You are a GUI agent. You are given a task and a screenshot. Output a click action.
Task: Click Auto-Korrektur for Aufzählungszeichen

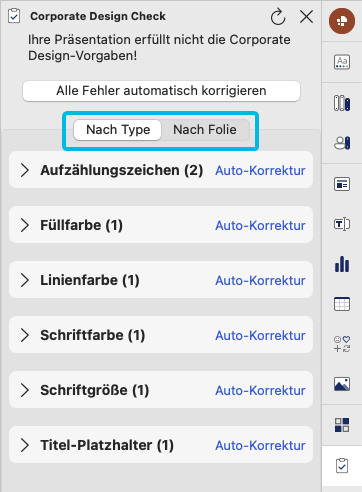[260, 171]
